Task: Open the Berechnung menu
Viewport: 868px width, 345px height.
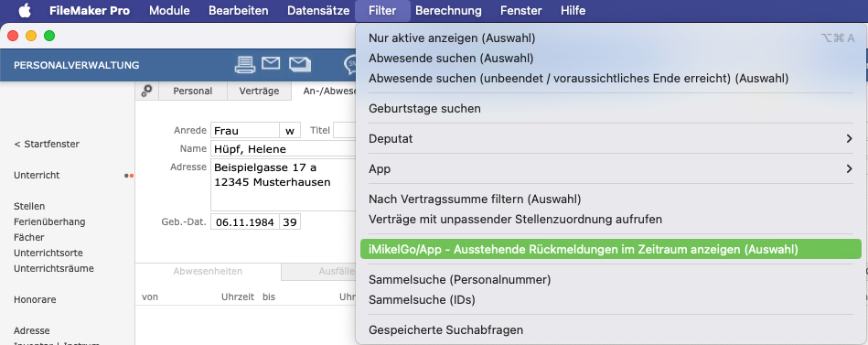Action: click(448, 10)
